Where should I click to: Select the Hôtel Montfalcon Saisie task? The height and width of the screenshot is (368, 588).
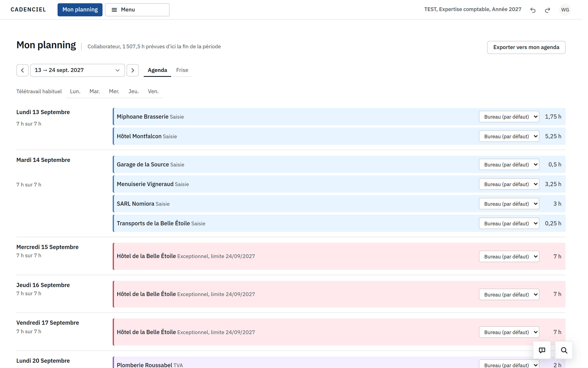click(339, 136)
